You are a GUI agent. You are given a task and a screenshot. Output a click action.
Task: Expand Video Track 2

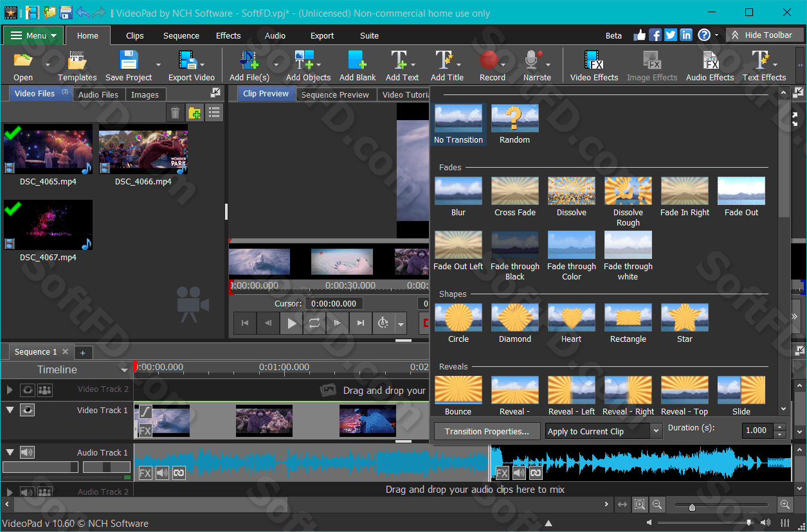click(x=10, y=389)
